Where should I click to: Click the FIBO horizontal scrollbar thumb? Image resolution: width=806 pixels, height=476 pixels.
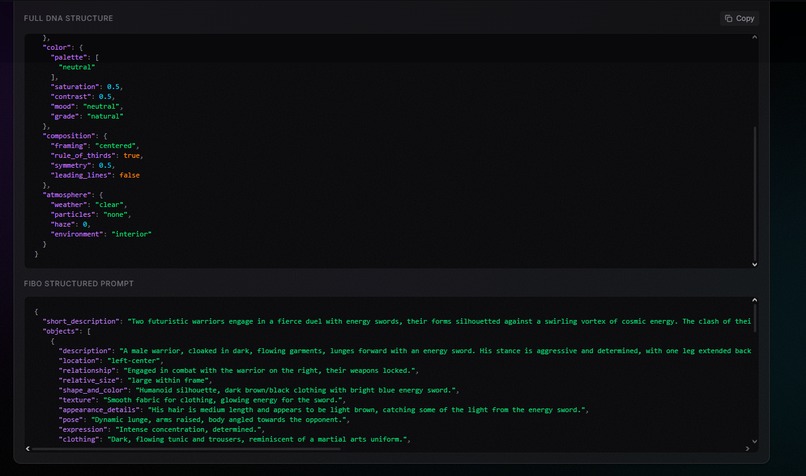click(186, 449)
